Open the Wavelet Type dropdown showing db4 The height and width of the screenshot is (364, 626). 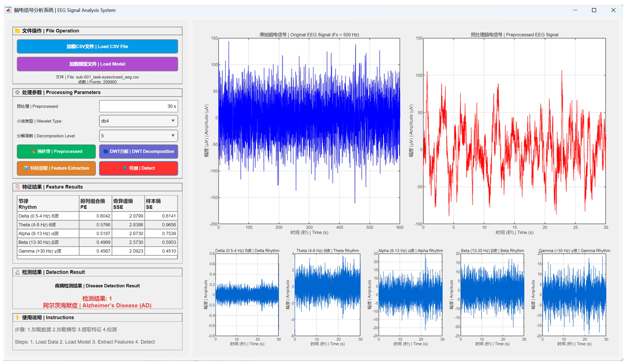click(x=138, y=121)
